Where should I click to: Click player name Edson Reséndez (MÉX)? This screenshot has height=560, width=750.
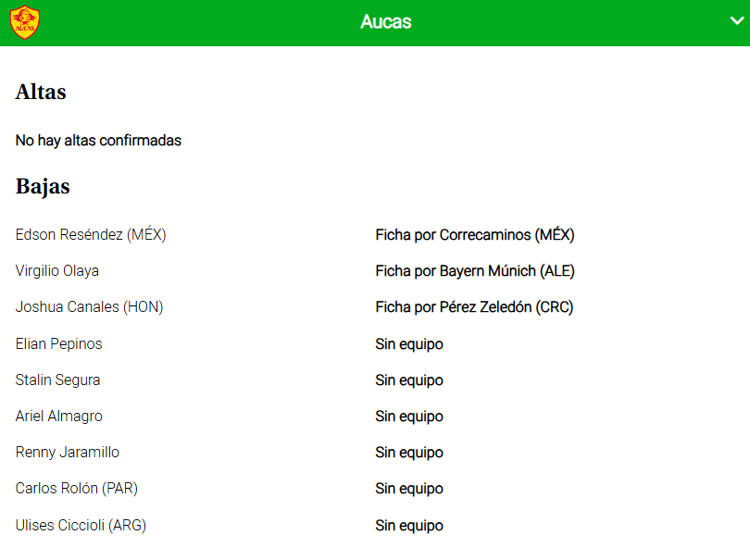click(x=91, y=235)
